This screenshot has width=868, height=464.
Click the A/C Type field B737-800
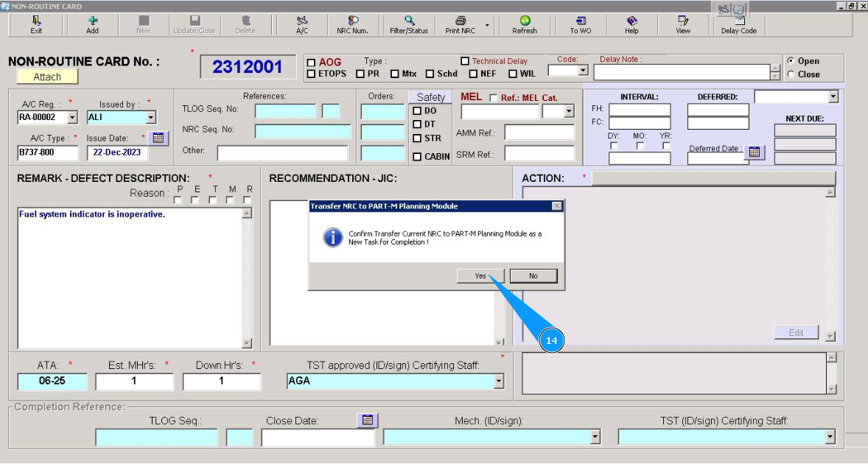click(x=48, y=152)
